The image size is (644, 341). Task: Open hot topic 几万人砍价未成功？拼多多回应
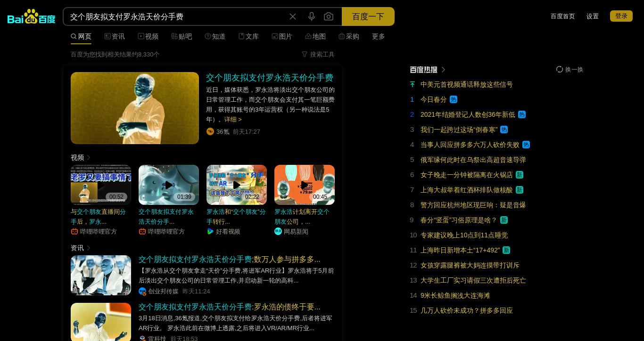(x=467, y=310)
